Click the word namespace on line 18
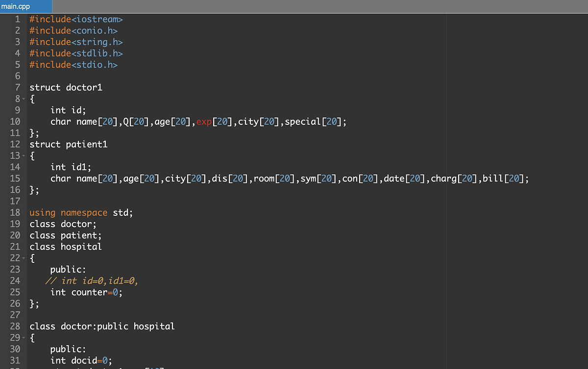Viewport: 588px width, 369px height. (x=84, y=212)
